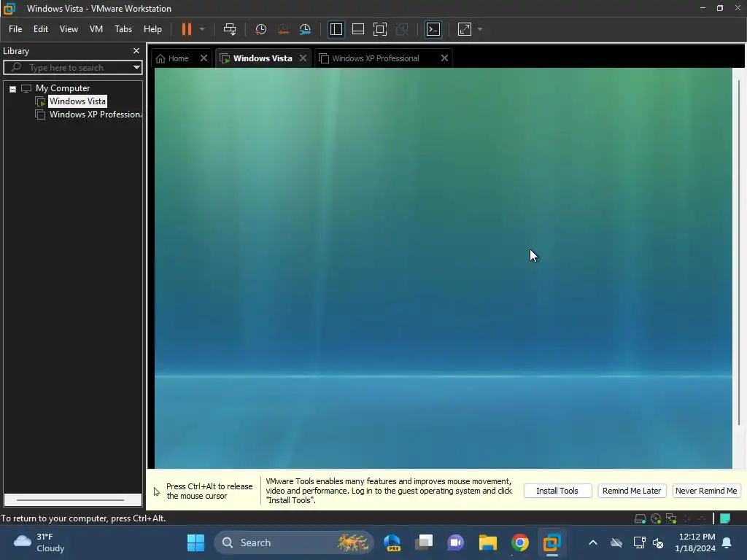Switch to the Home tab
This screenshot has height=560, width=747.
pyautogui.click(x=178, y=58)
